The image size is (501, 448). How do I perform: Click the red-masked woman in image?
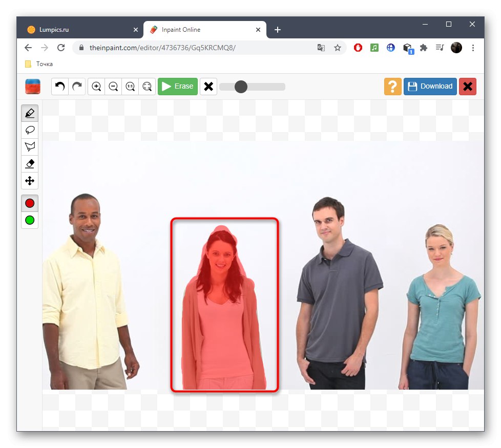pos(224,307)
